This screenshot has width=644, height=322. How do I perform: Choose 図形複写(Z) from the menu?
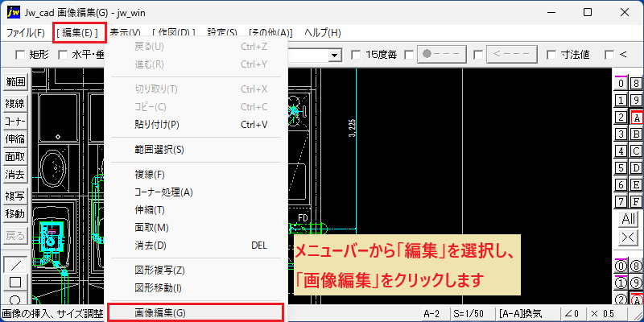click(196, 270)
